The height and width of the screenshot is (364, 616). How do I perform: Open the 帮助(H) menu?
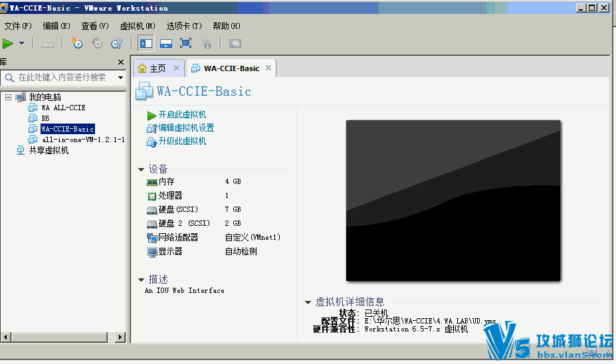coord(227,26)
